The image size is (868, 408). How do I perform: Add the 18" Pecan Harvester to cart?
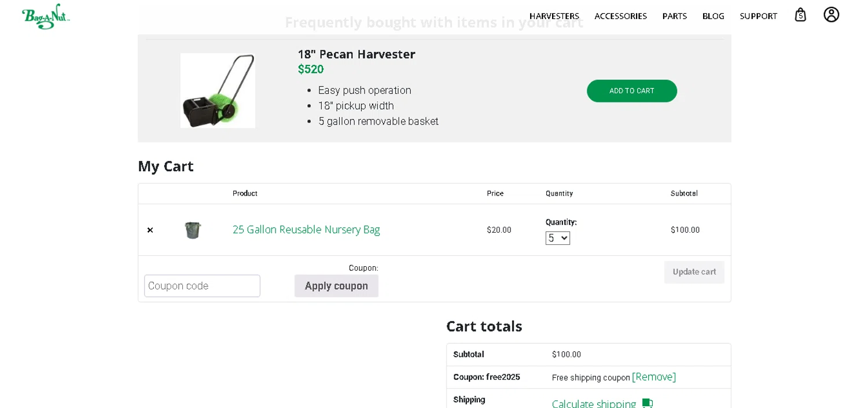point(632,91)
